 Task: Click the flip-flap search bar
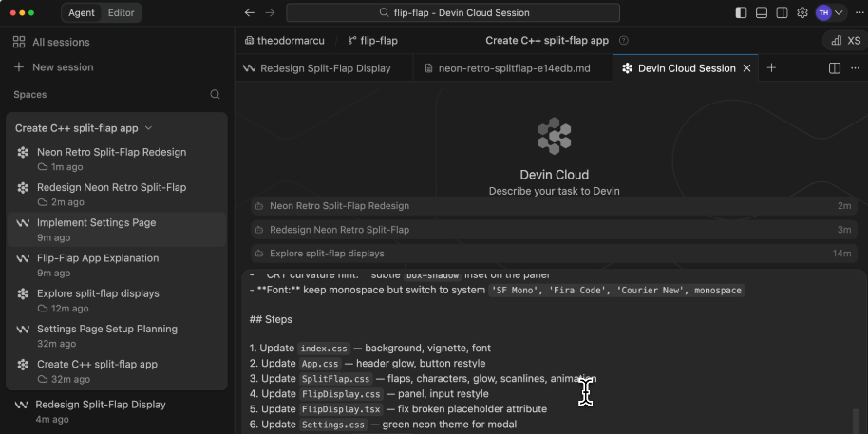pos(453,12)
